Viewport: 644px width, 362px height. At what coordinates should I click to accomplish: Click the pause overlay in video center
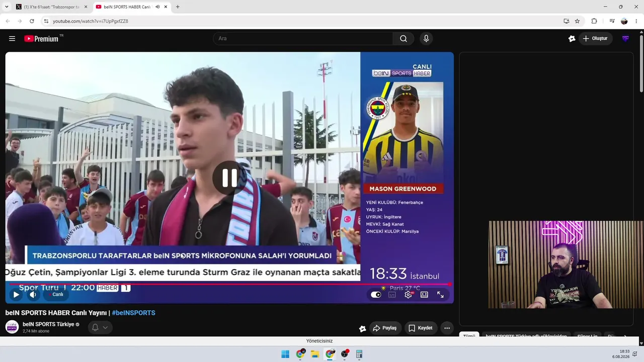[x=229, y=177]
